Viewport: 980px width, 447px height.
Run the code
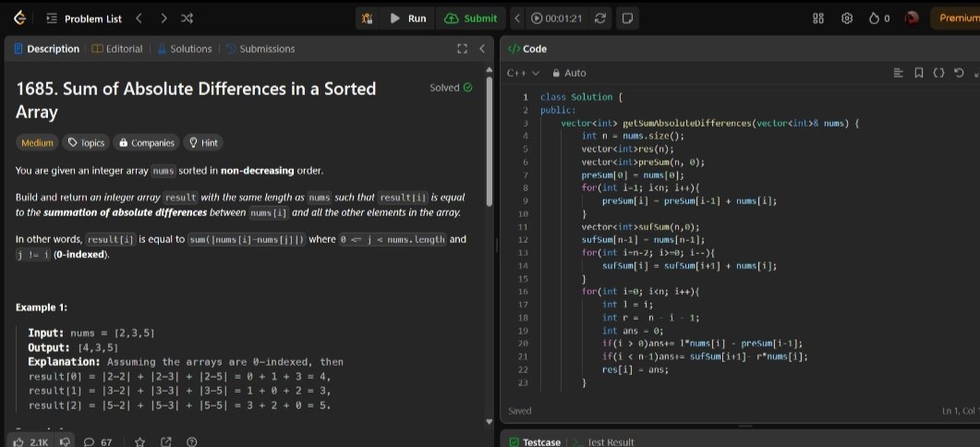[x=408, y=18]
